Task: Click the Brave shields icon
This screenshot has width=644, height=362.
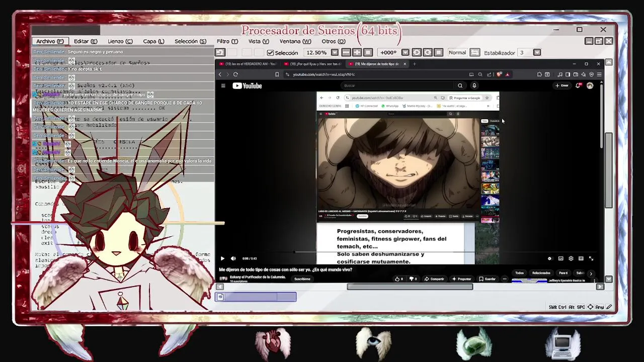Action: (499, 74)
